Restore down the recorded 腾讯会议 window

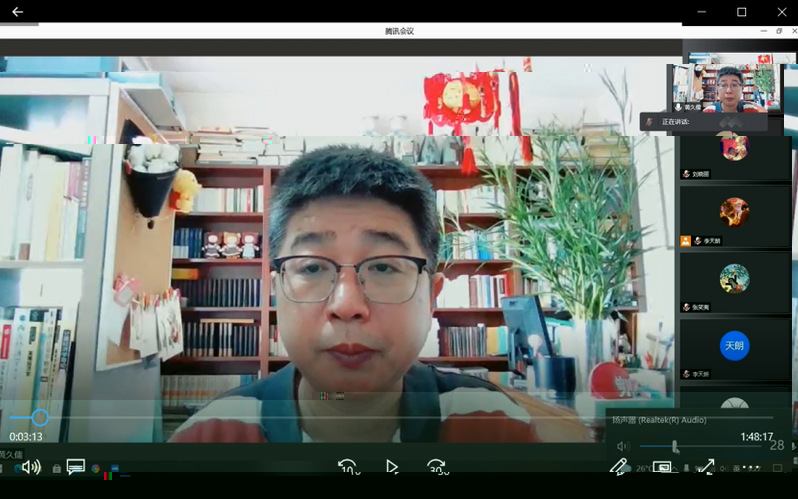(779, 31)
